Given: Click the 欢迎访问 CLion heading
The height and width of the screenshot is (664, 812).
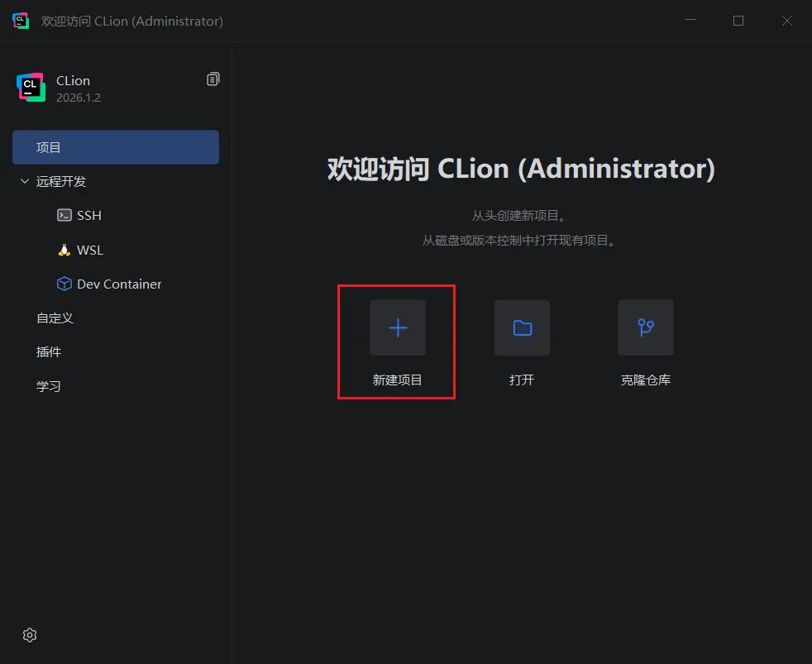Looking at the screenshot, I should [x=521, y=169].
